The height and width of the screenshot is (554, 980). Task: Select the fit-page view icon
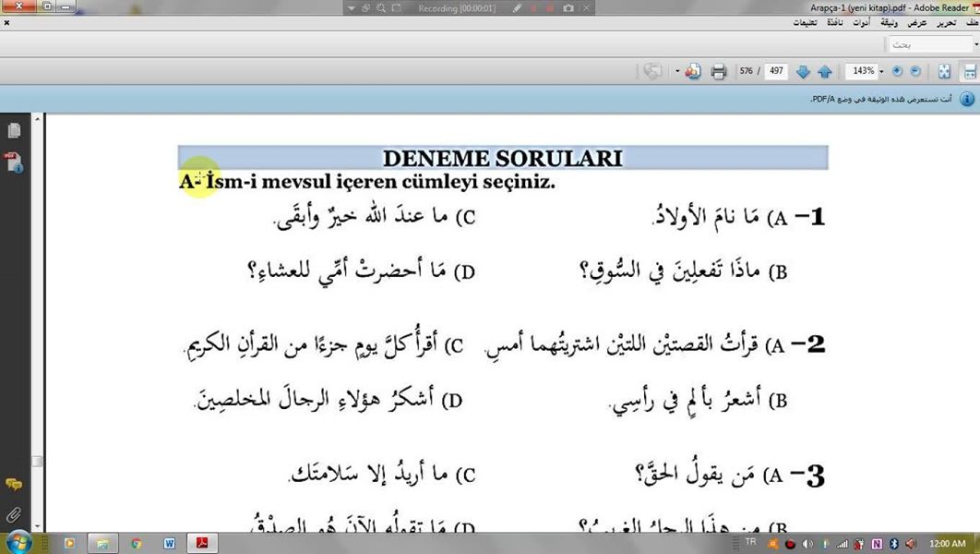[x=944, y=72]
